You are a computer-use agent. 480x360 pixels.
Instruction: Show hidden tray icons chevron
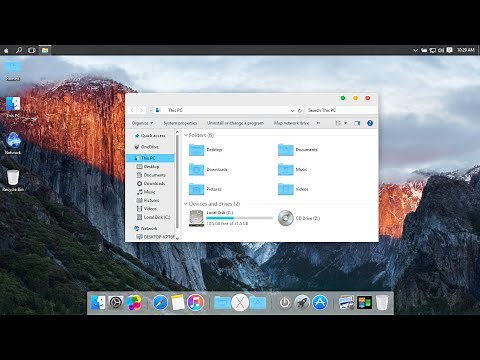point(415,50)
